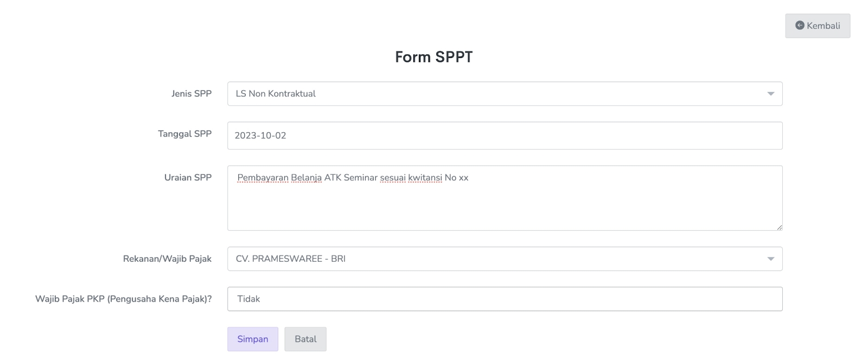Click the arrow of the CV. PRAMESWAREE dropdown

click(x=770, y=259)
